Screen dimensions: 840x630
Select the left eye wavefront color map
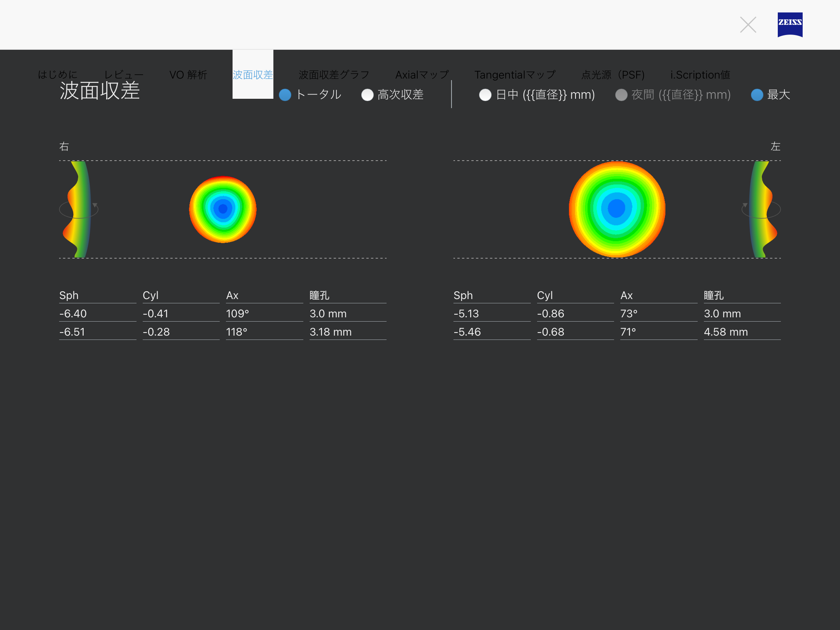617,209
